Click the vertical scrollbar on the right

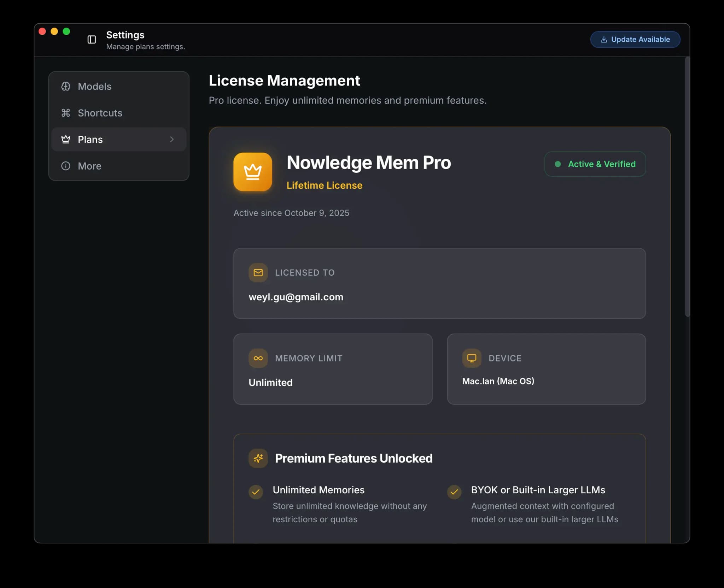pyautogui.click(x=687, y=187)
